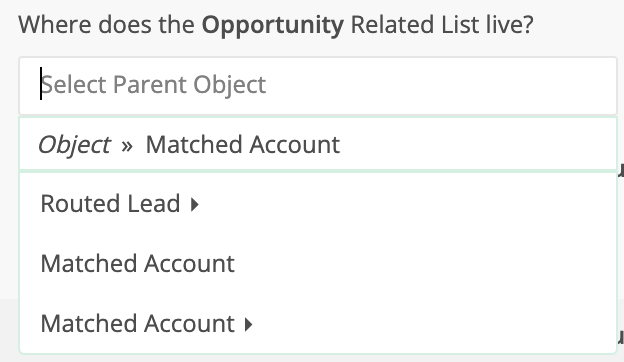
Task: Click the placeholder text Select Parent Object
Action: [153, 85]
